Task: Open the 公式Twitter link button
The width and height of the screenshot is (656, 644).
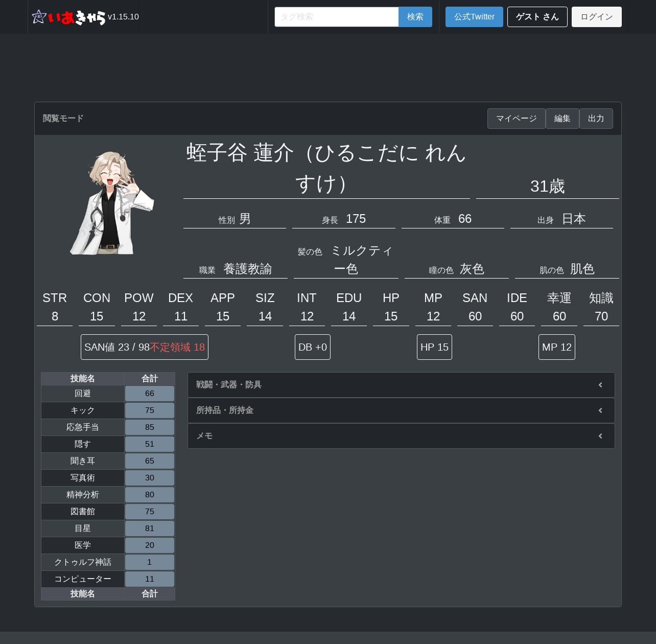Action: [474, 17]
